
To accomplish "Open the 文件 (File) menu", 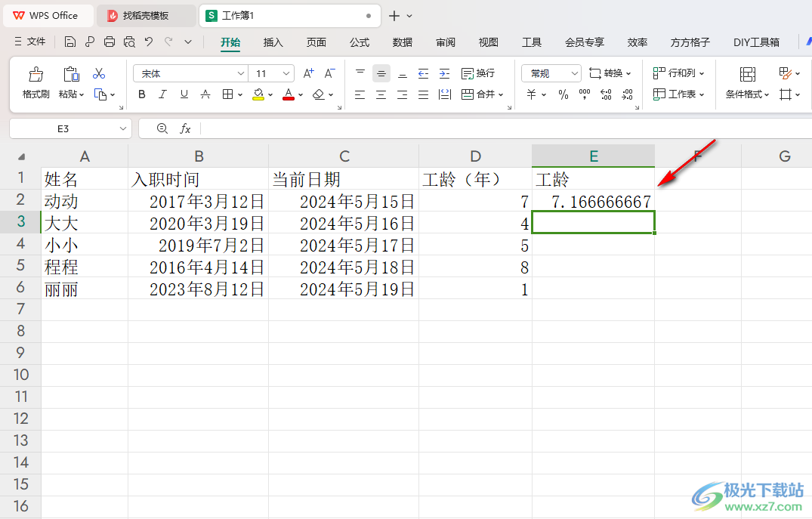I will pyautogui.click(x=30, y=42).
